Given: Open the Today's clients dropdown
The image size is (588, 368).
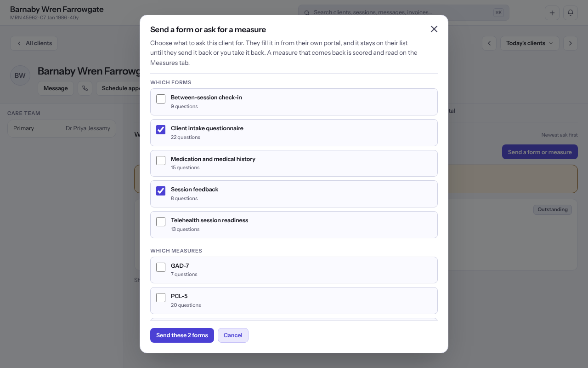Looking at the screenshot, I should pos(530,43).
